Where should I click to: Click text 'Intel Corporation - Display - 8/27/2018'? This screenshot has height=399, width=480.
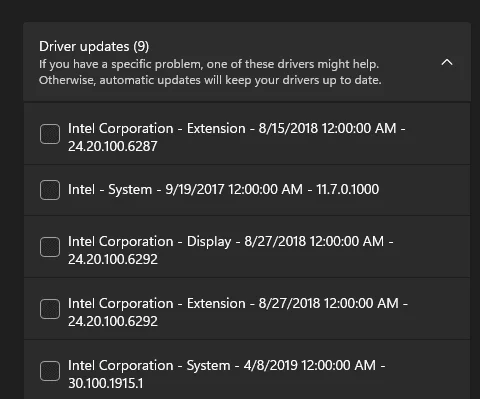(x=187, y=241)
